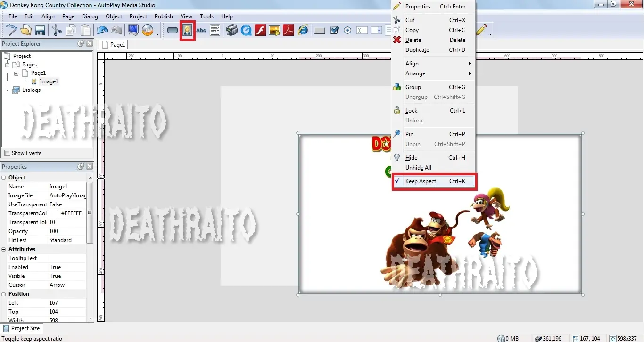Insert a Label object with the Abc icon
Screen dimensions: 644x342
coord(201,31)
